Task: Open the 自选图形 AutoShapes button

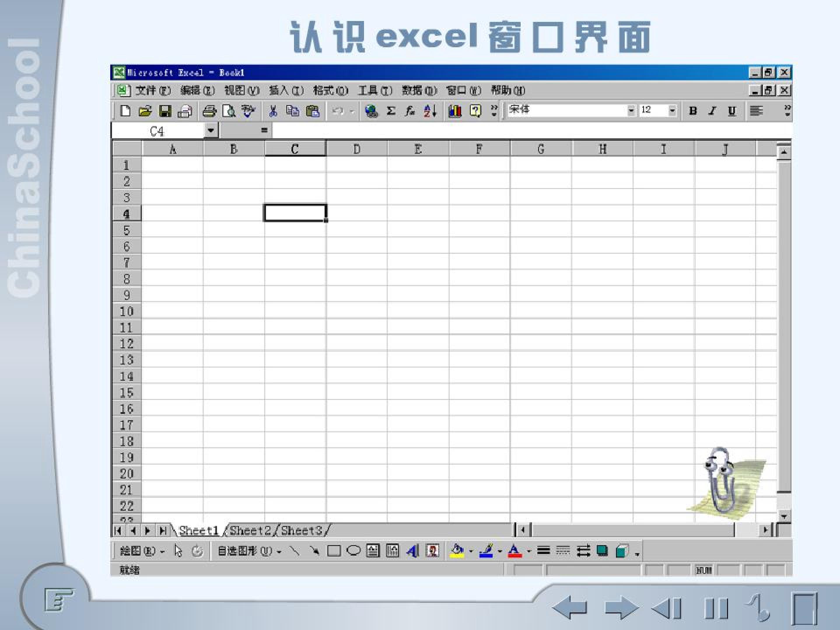Action: point(249,551)
